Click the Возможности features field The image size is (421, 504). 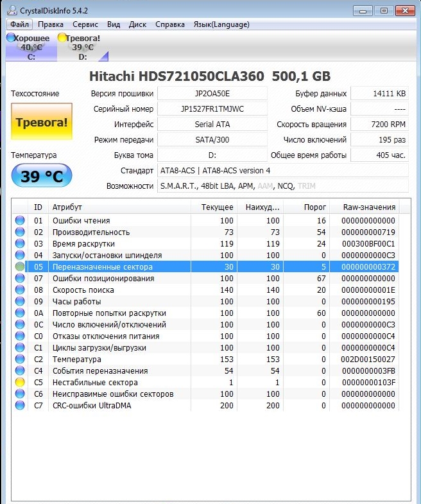pyautogui.click(x=283, y=186)
